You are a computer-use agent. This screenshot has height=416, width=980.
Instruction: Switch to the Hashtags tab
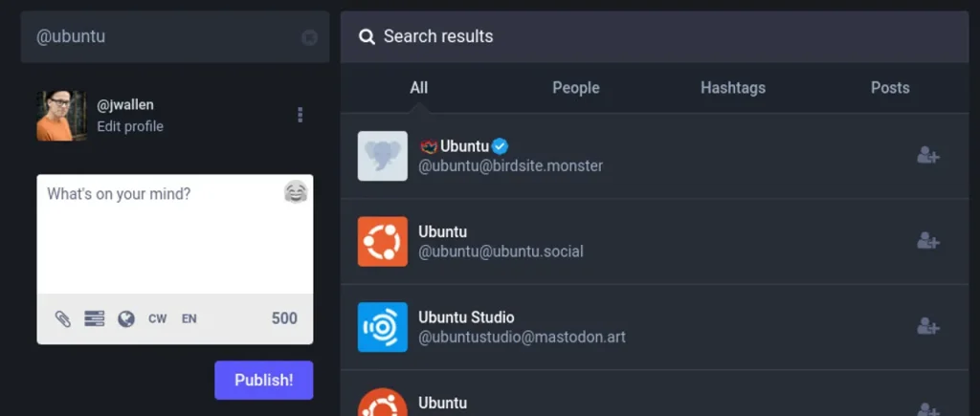pyautogui.click(x=733, y=87)
